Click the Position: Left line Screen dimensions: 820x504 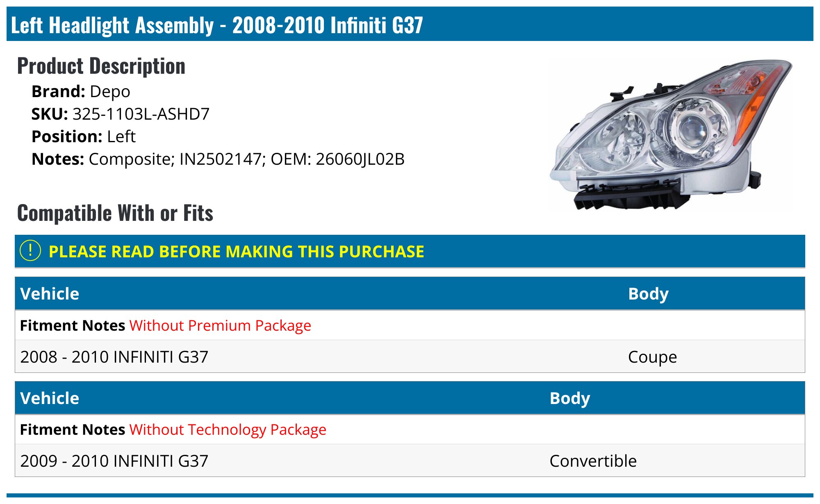point(84,136)
